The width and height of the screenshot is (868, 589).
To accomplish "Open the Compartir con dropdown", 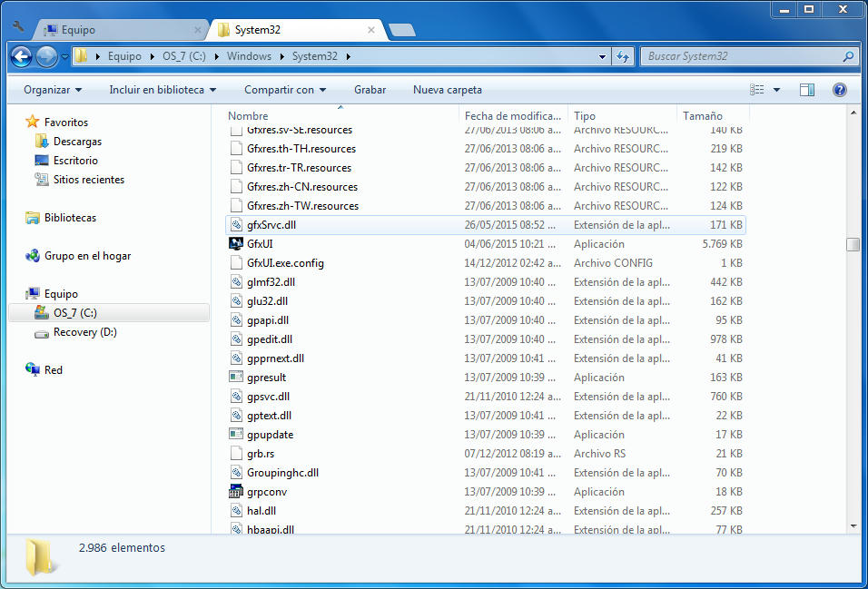I will 285,90.
